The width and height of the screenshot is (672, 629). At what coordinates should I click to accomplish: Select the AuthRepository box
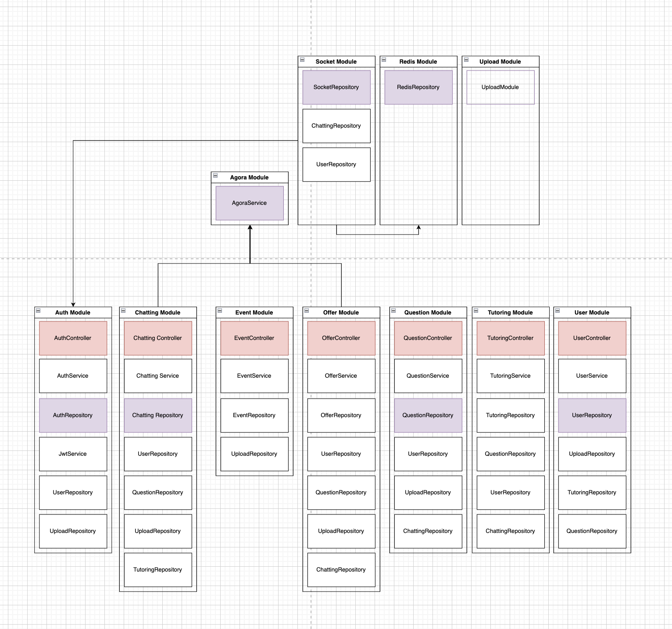click(x=73, y=415)
